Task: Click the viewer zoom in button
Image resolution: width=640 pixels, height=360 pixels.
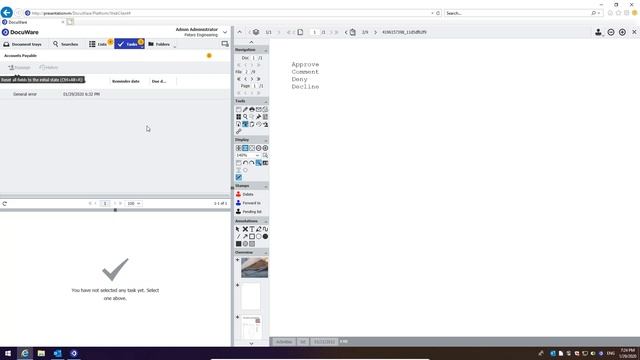Action: click(622, 32)
